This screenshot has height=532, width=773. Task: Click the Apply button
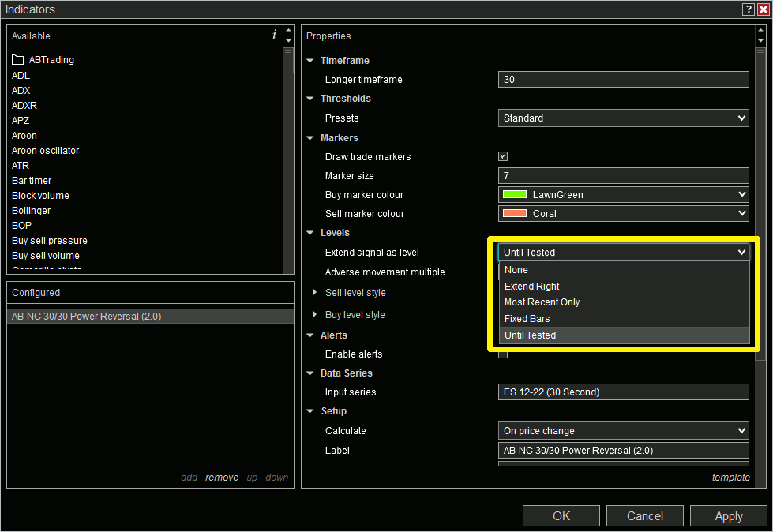click(728, 515)
